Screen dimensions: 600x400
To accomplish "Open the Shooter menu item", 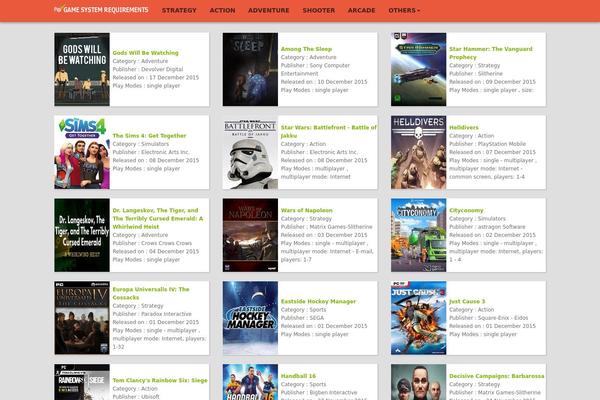I will pos(319,10).
